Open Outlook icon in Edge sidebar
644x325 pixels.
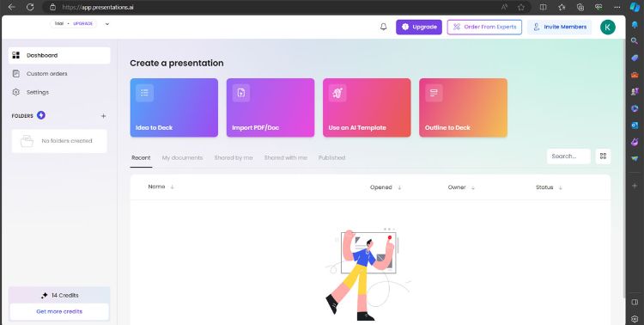tap(635, 125)
